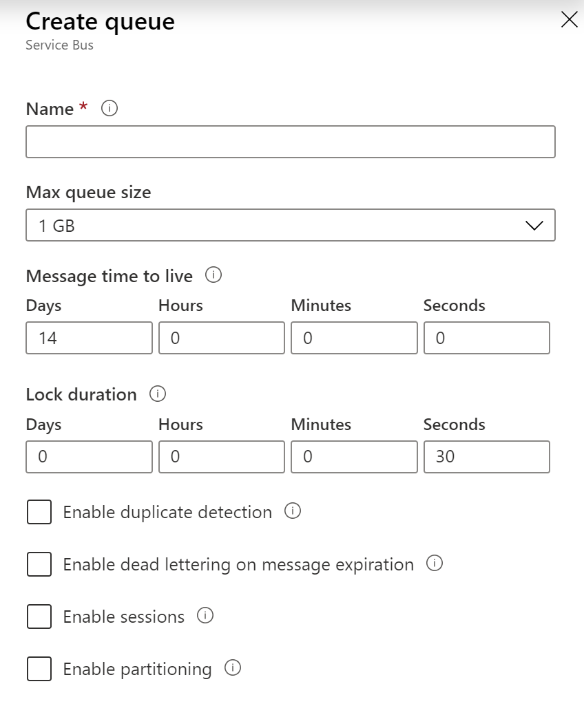Click Message time to live Days field
The height and width of the screenshot is (728, 584).
click(x=89, y=338)
